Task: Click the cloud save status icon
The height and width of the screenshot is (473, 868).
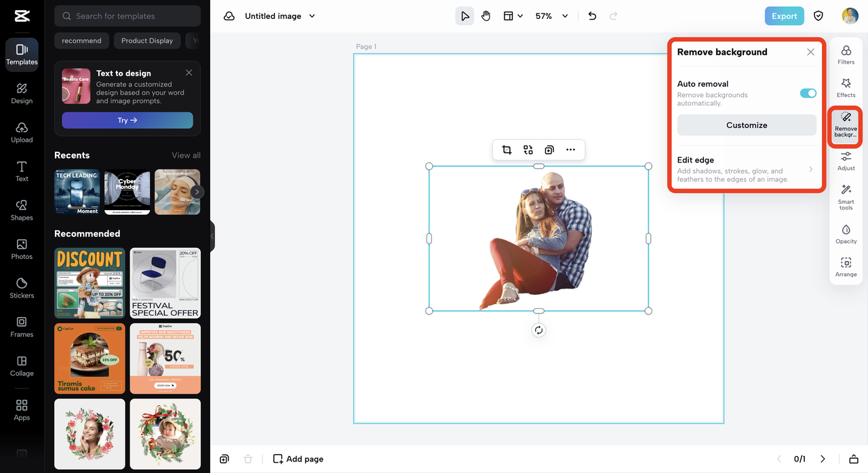Action: (x=229, y=16)
